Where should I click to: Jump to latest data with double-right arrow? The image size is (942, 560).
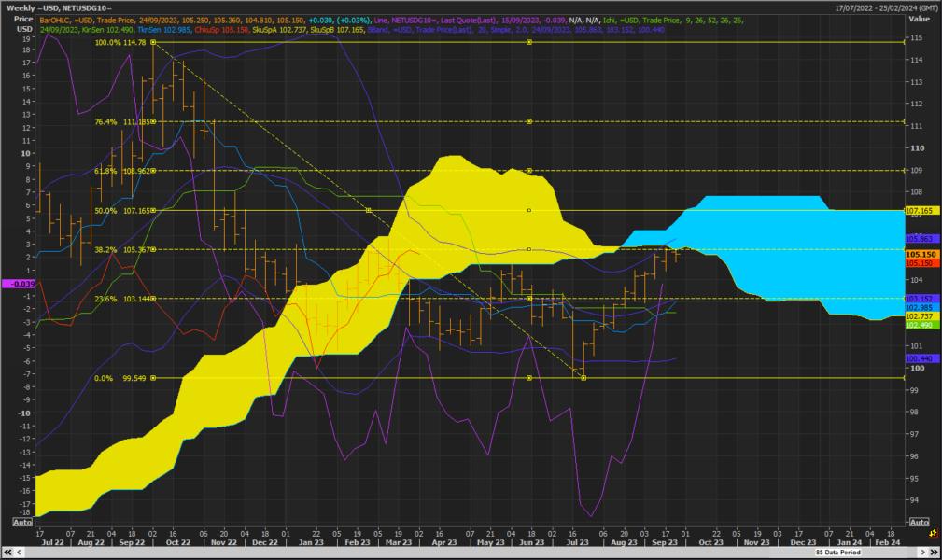(935, 552)
